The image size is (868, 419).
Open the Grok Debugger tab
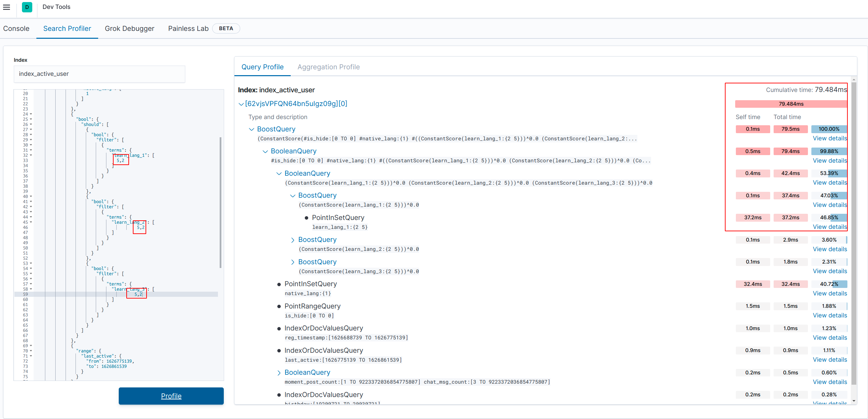pyautogui.click(x=129, y=28)
